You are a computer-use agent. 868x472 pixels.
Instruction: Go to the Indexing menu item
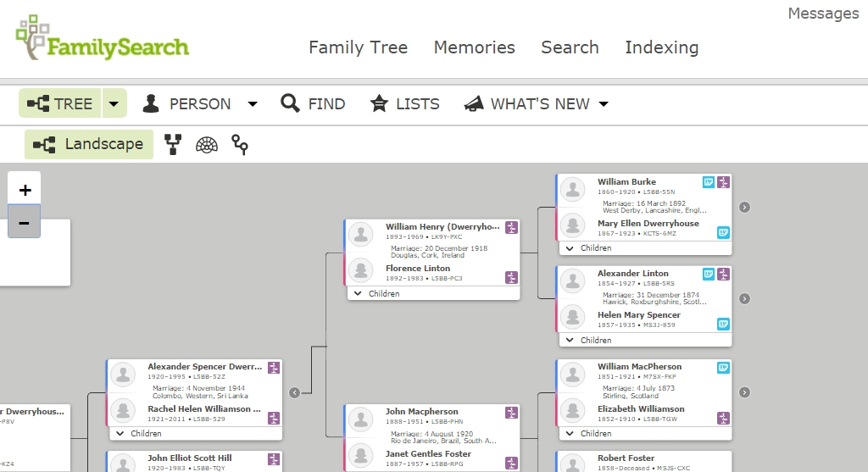(x=661, y=47)
